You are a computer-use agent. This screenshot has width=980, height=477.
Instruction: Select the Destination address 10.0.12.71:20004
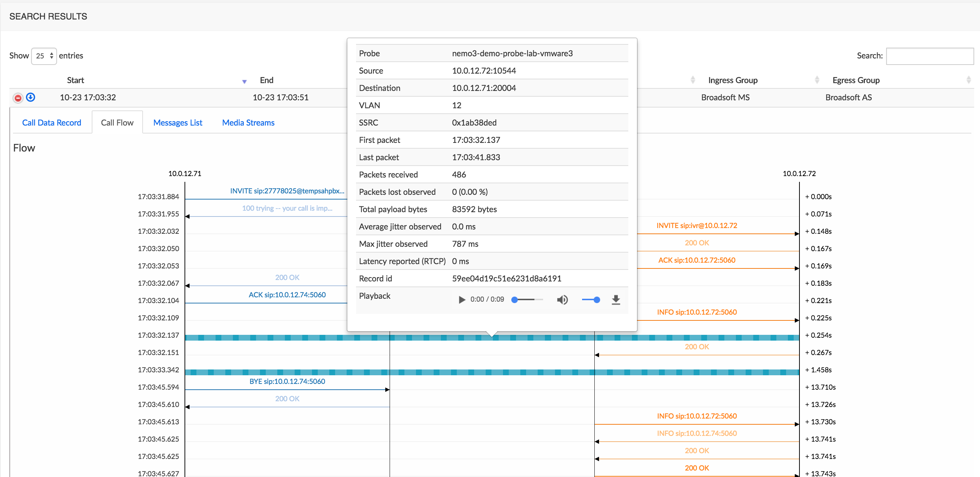point(484,88)
